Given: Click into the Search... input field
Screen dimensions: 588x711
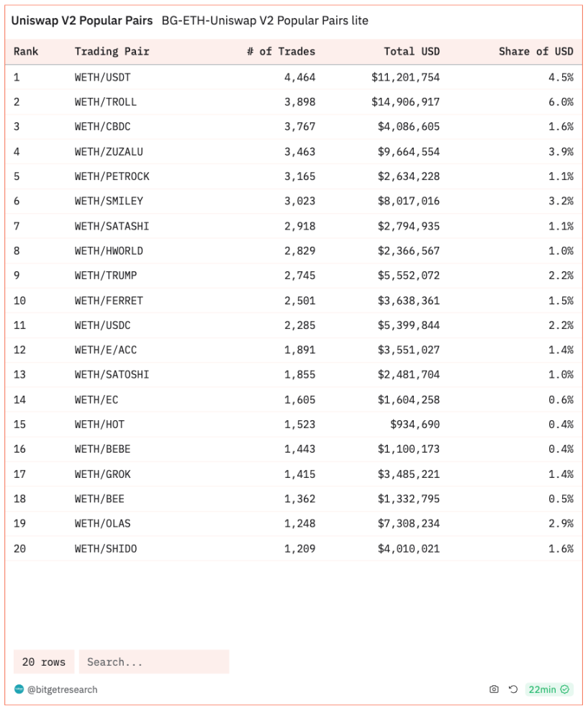Looking at the screenshot, I should [x=154, y=662].
